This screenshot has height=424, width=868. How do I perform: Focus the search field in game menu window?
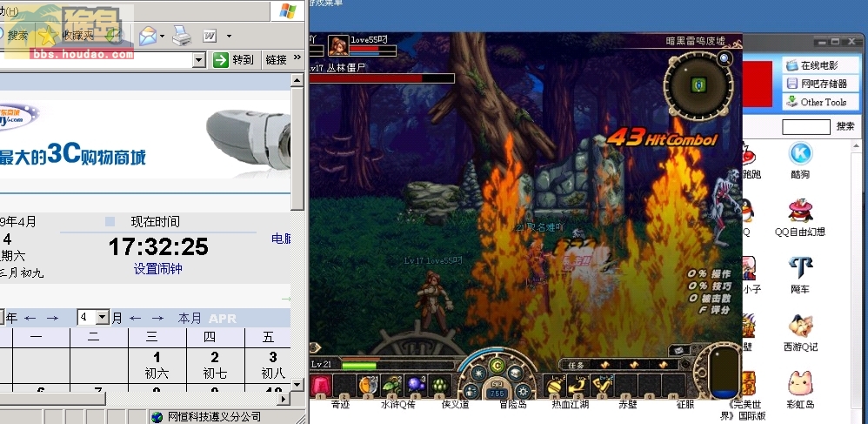point(806,127)
